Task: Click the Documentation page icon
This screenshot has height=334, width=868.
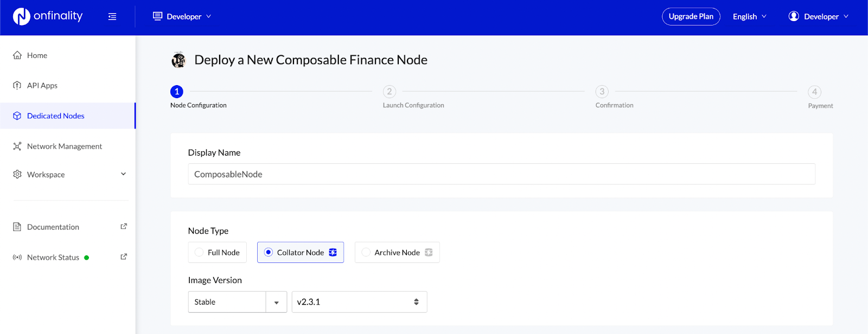Action: coord(17,227)
